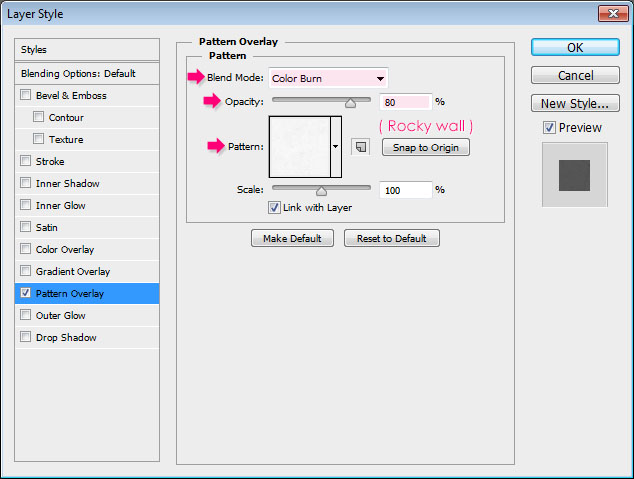The width and height of the screenshot is (634, 479).
Task: Close the Layer Style dialog
Action: [613, 14]
